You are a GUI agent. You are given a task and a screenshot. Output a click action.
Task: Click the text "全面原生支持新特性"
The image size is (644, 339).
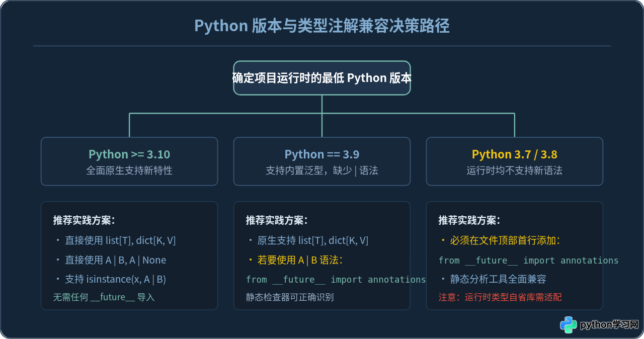point(129,171)
